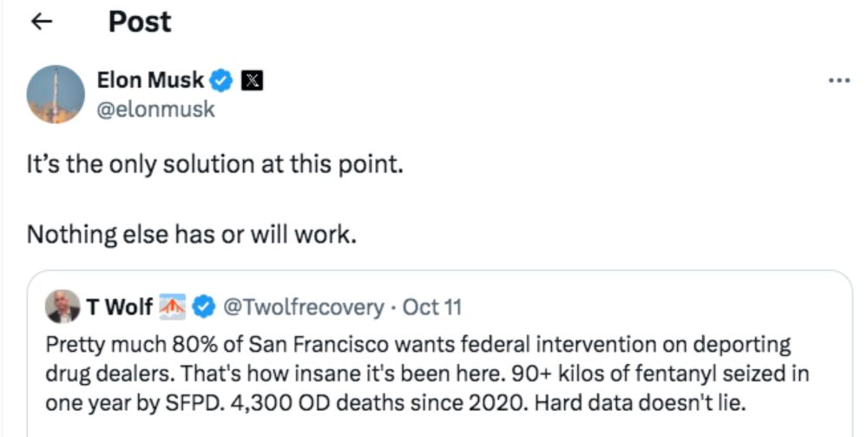The width and height of the screenshot is (868, 437).
Task: Open the @Twolfrecovery handle
Action: coord(303,307)
